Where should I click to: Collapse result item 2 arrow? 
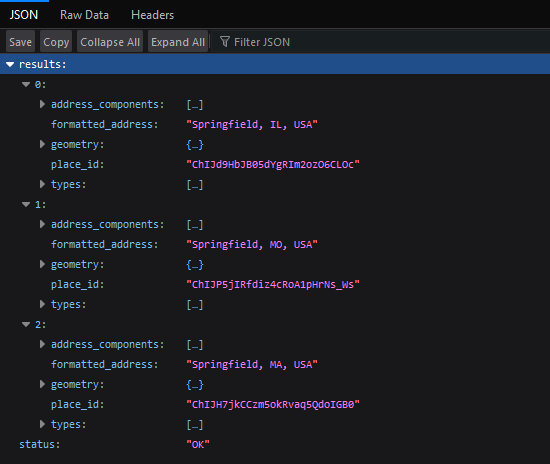26,324
